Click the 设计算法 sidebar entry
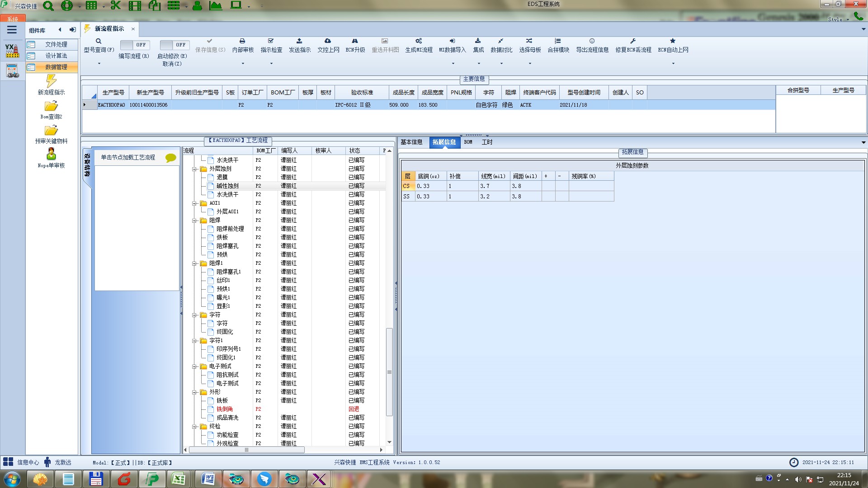The height and width of the screenshot is (488, 868). tap(56, 56)
